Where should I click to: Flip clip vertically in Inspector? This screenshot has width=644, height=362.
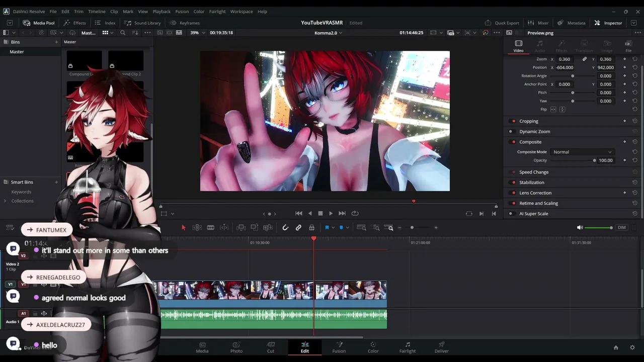(x=562, y=109)
